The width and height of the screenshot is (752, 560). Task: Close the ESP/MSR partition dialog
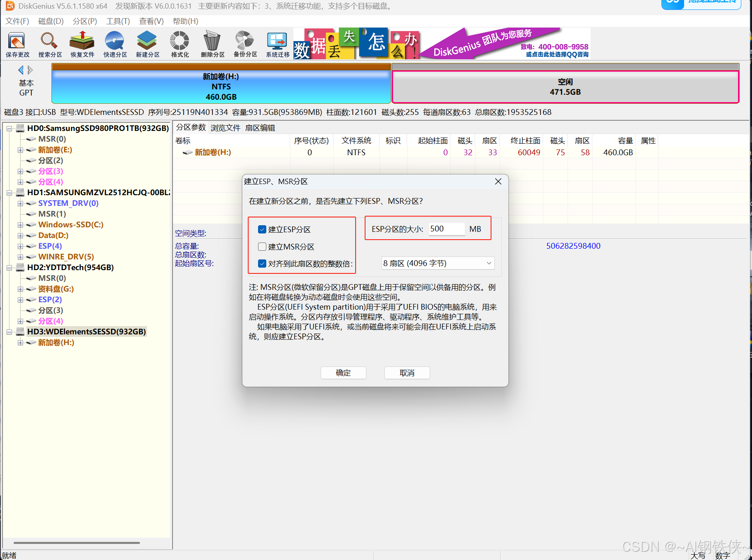pos(498,182)
